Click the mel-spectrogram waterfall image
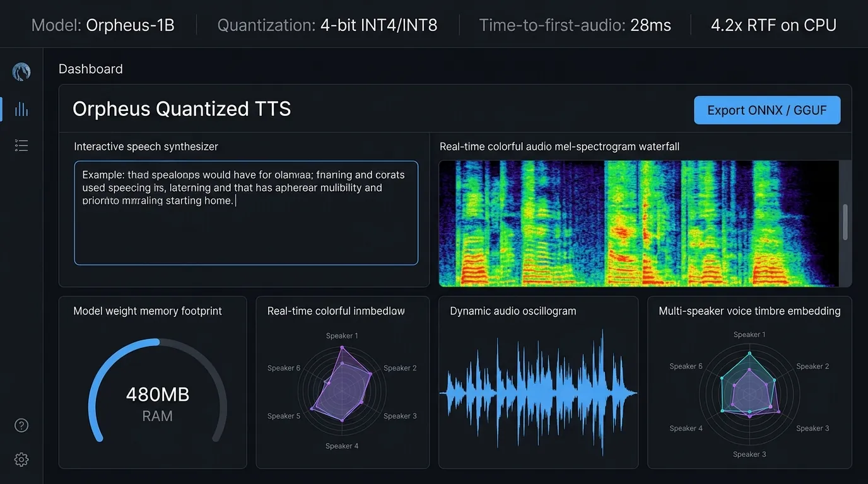 (639, 223)
